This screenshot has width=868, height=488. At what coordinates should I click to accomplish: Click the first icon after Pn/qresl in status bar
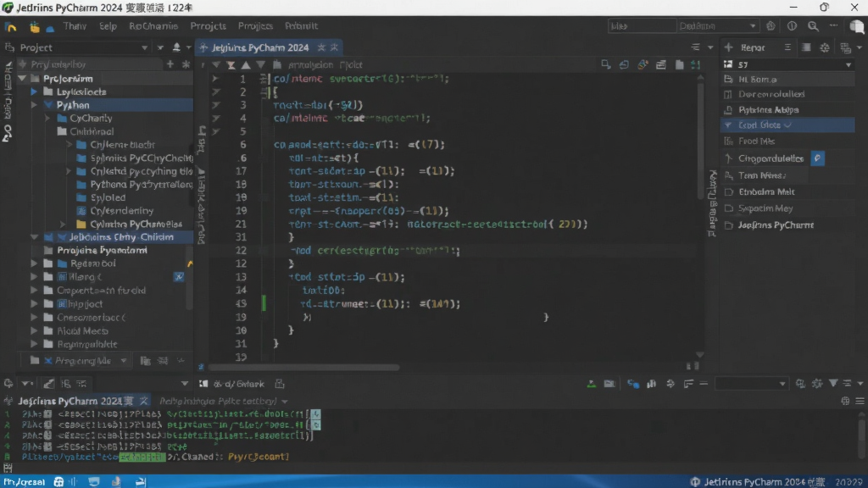[58, 482]
